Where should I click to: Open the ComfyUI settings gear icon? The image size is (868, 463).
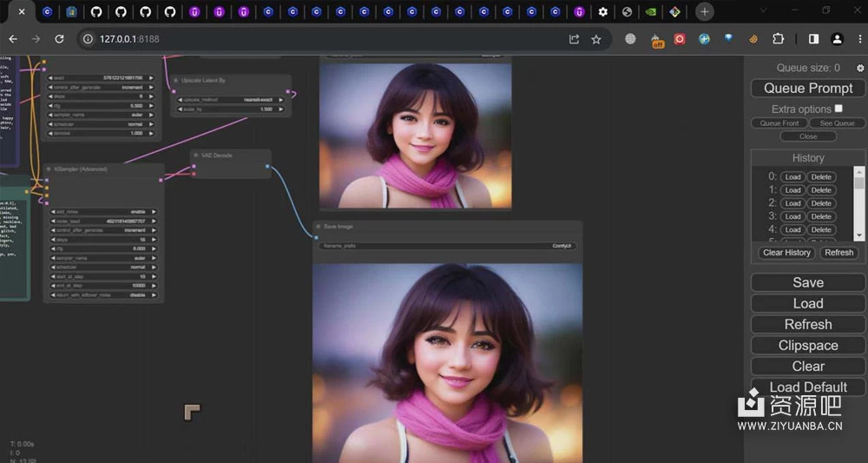[859, 68]
